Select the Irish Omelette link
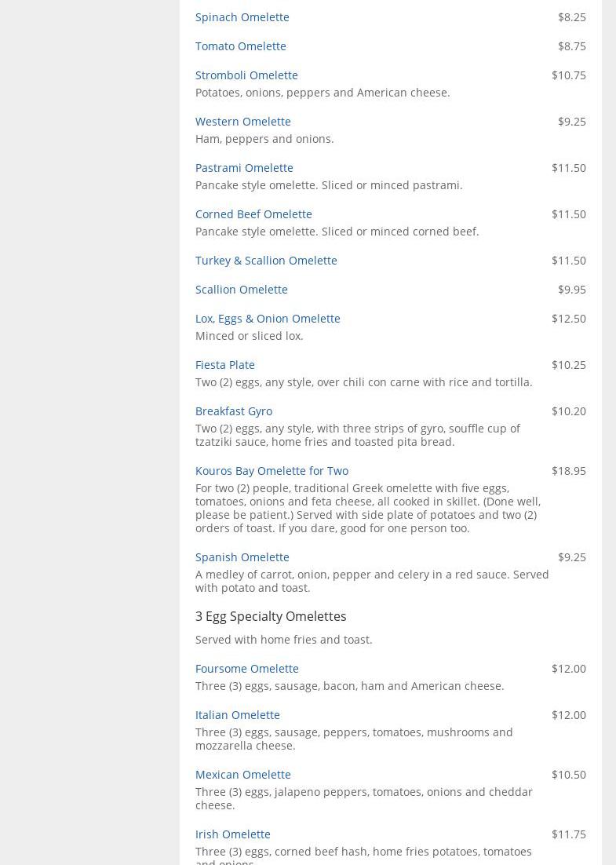 coord(232,834)
